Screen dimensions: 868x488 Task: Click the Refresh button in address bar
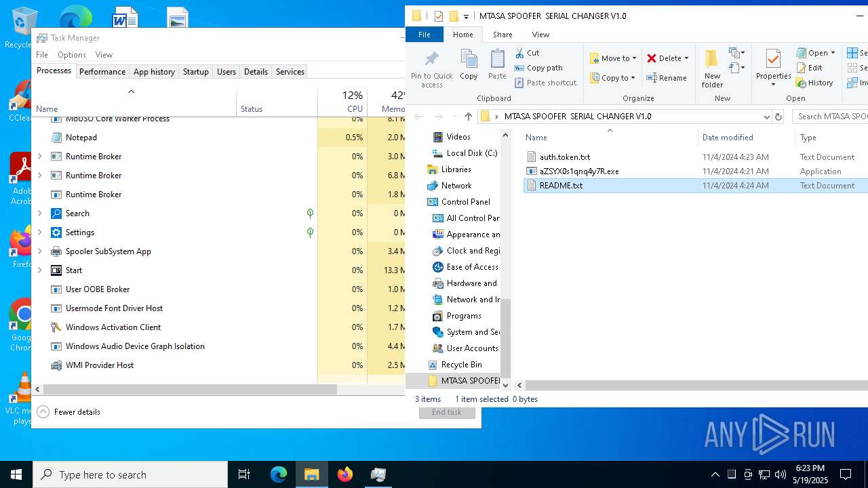click(x=778, y=117)
